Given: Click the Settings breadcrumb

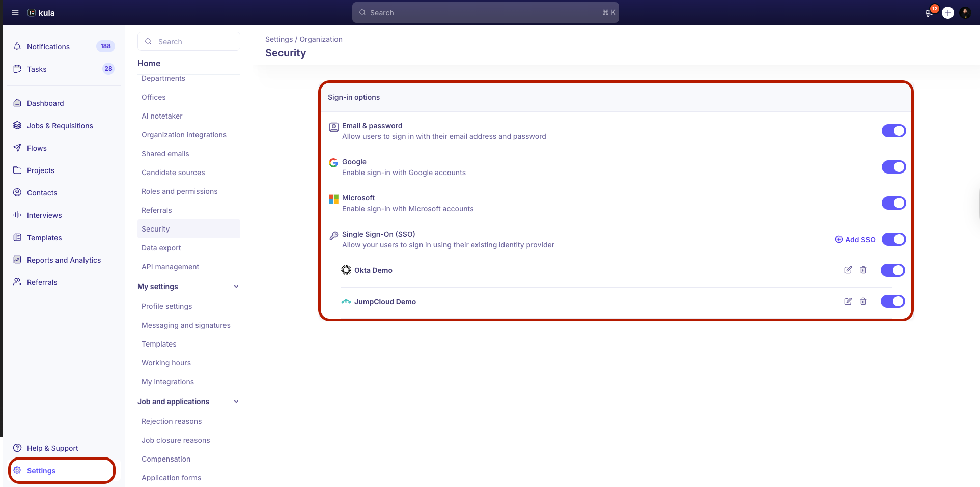Looking at the screenshot, I should [x=279, y=39].
